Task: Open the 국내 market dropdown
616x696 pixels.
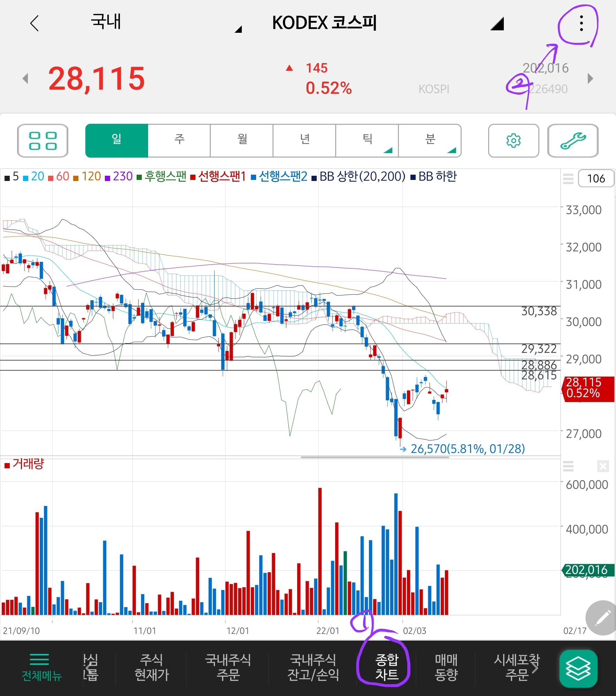Action: tap(165, 23)
